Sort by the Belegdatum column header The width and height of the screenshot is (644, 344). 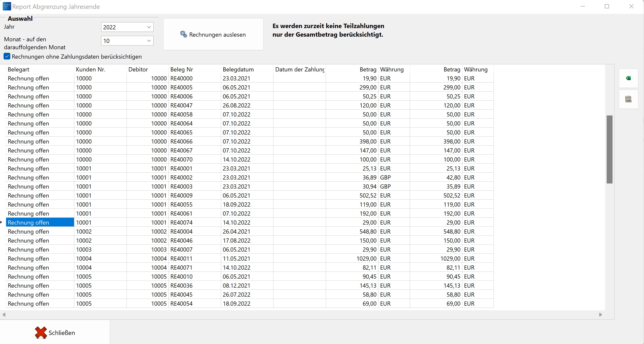(247, 69)
